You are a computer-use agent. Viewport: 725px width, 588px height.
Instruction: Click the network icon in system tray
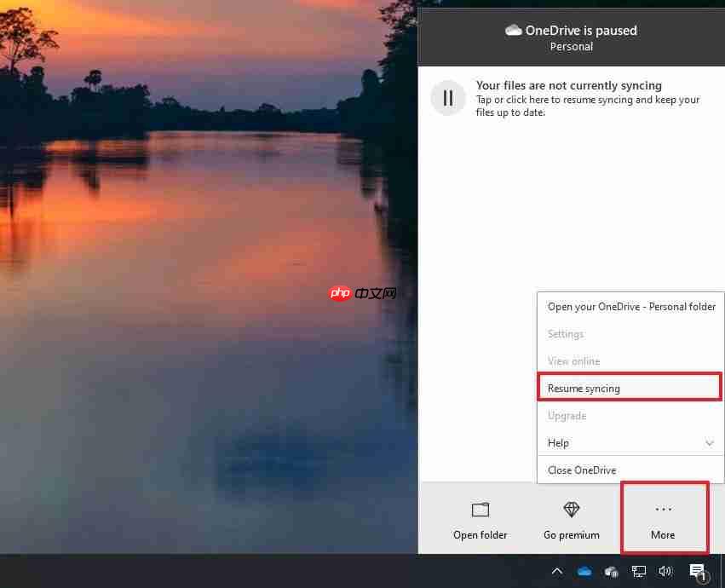(638, 572)
